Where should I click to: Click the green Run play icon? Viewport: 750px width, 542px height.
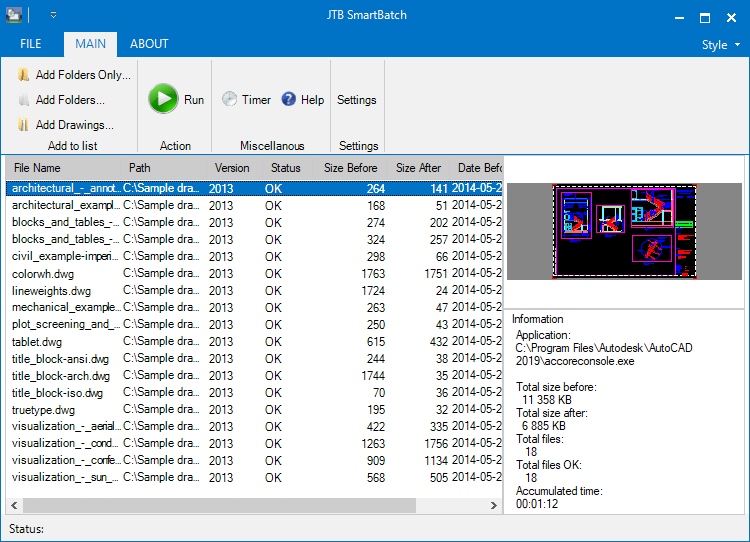[163, 99]
